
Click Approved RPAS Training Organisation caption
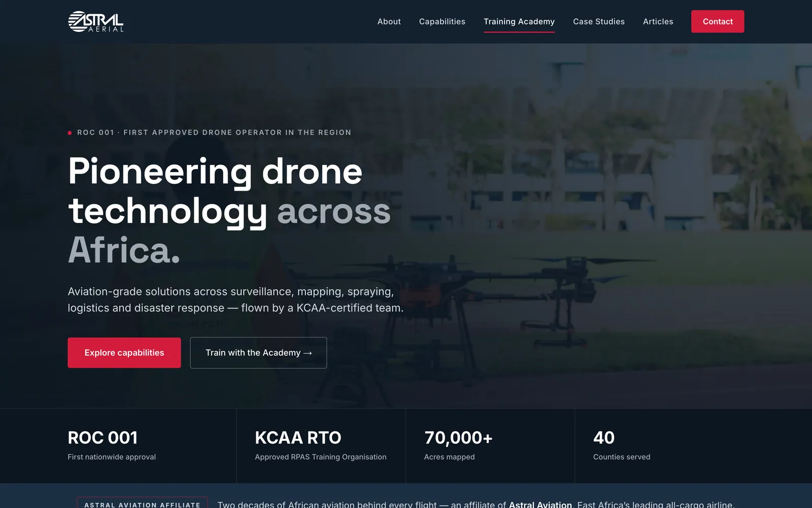(x=321, y=457)
